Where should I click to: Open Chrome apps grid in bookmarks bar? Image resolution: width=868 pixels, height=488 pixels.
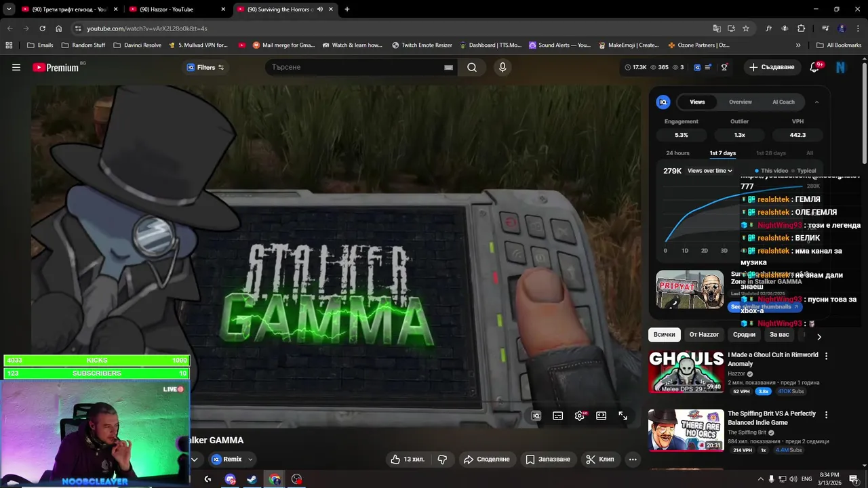click(x=9, y=45)
